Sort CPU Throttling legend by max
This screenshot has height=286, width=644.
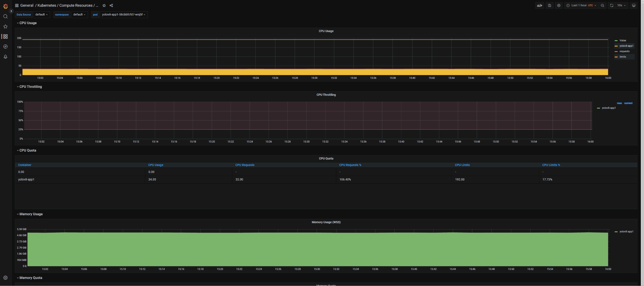(x=619, y=103)
